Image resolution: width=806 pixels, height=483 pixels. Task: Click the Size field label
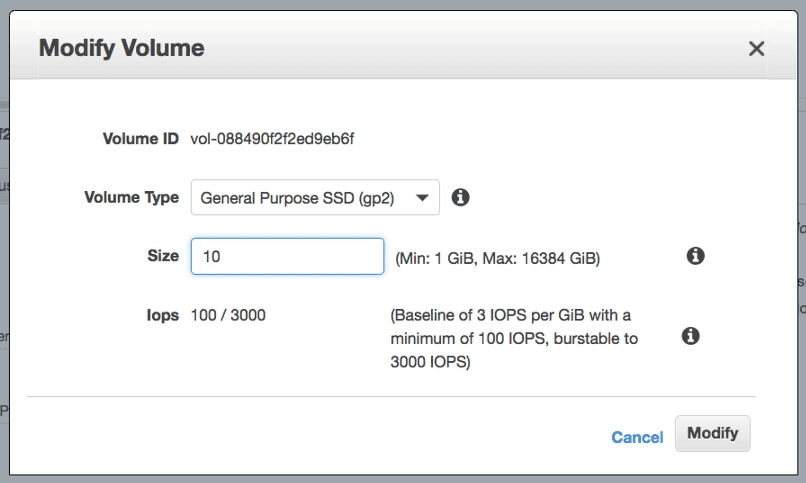(x=163, y=255)
